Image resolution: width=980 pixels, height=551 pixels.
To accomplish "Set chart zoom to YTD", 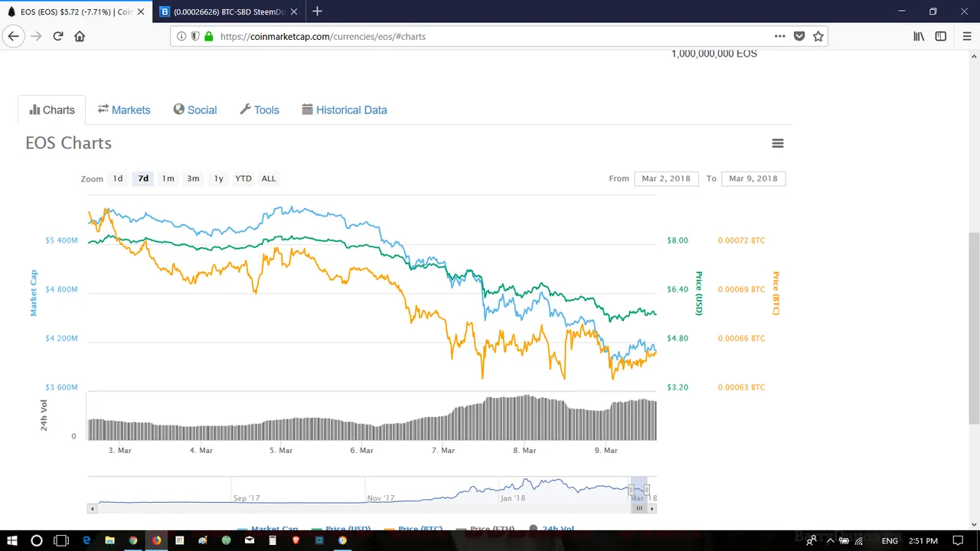I will pyautogui.click(x=243, y=178).
